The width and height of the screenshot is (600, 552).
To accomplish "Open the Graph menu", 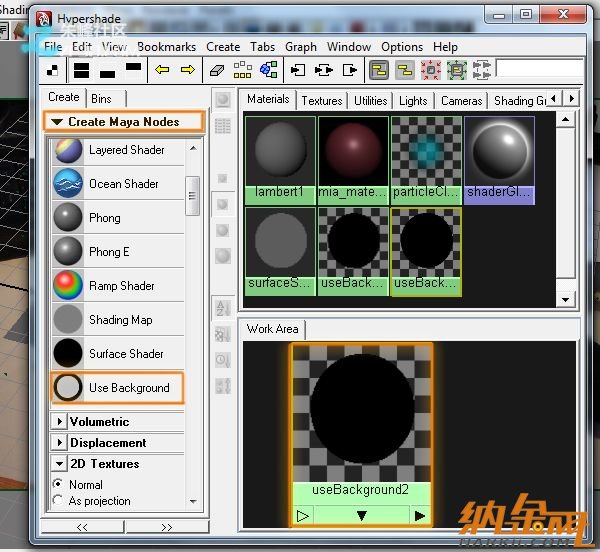I will pos(300,47).
